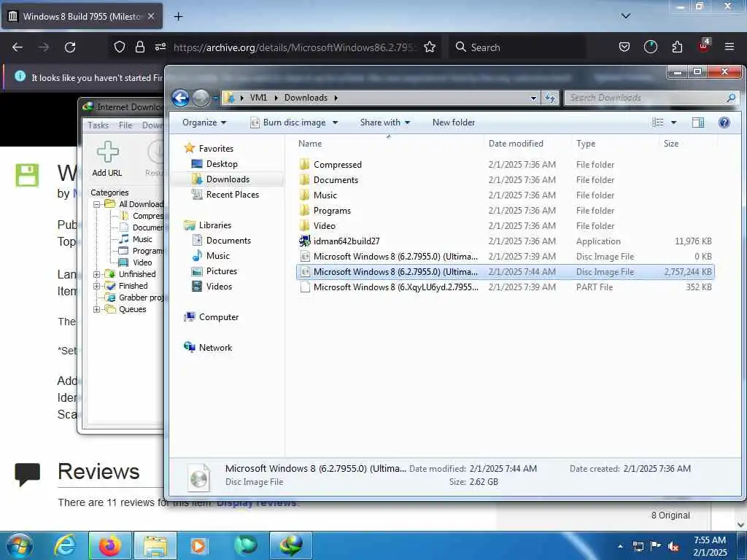
Task: Open File menu in Internet Download Manager
Action: (125, 125)
